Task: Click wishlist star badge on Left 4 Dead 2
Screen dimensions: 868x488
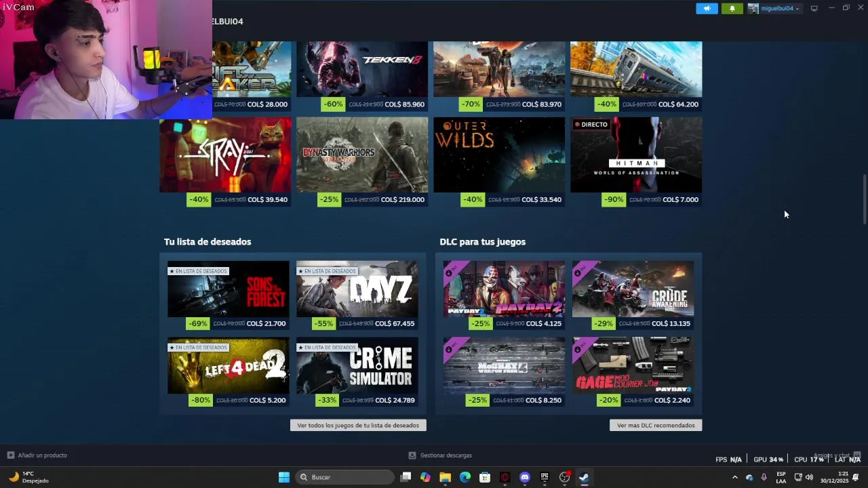Action: point(198,348)
